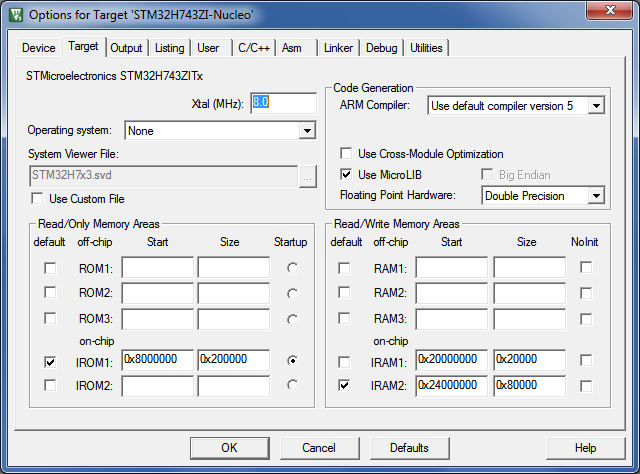Click the Xtal (MHz) input field
The width and height of the screenshot is (640, 474).
283,103
